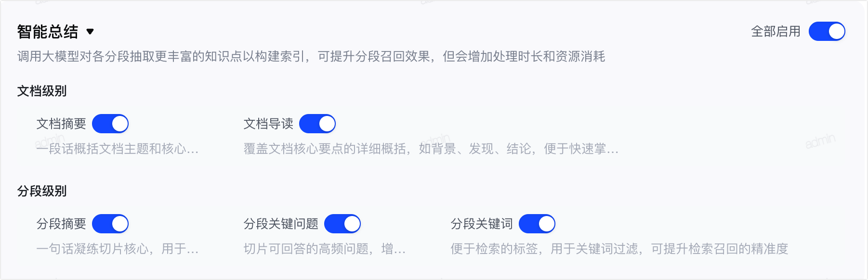Click the 文档摘要 label
This screenshot has width=868, height=280.
tap(61, 124)
